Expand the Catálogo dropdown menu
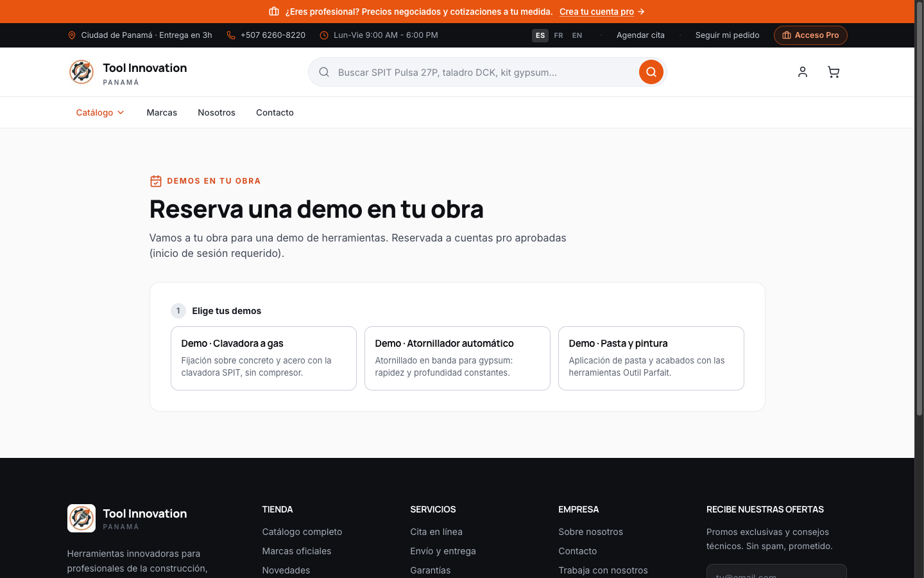 coord(100,112)
